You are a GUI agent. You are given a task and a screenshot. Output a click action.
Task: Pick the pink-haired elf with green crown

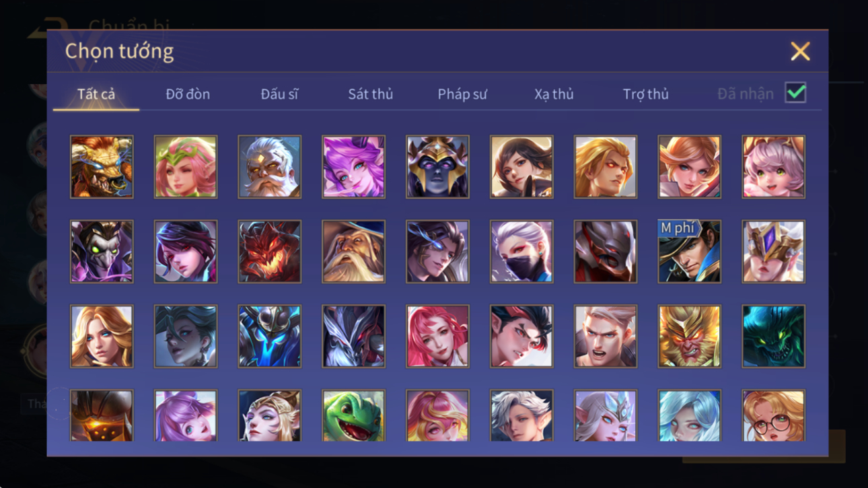[x=186, y=167]
